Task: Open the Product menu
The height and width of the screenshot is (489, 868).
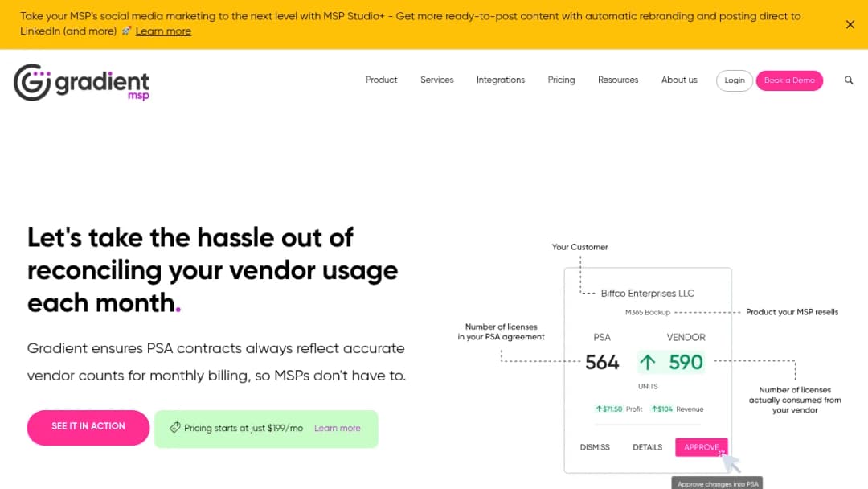Action: [x=382, y=80]
